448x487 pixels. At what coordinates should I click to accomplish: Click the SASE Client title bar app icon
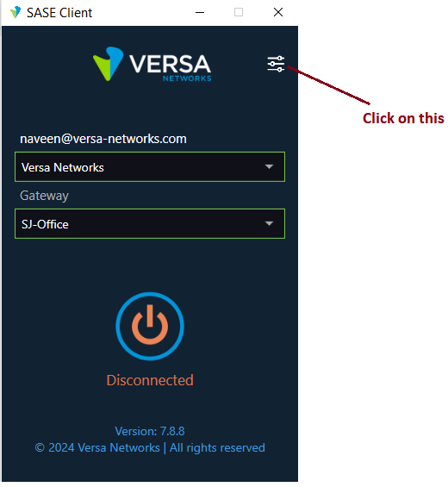point(16,12)
